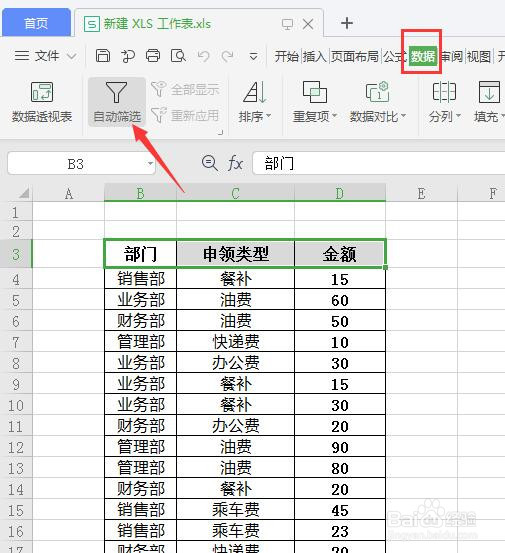Click the Sort (排序) icon
Image resolution: width=505 pixels, height=553 pixels.
coord(255,92)
